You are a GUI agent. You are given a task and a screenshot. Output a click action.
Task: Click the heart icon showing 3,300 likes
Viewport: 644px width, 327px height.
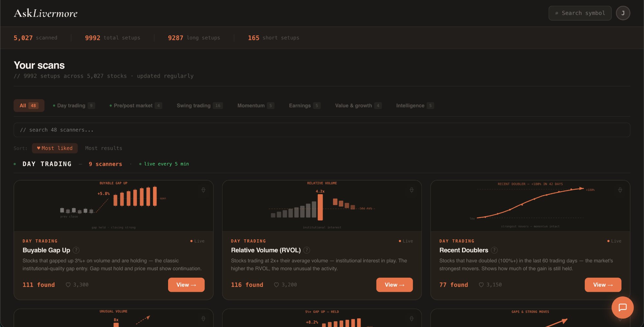[x=77, y=285]
